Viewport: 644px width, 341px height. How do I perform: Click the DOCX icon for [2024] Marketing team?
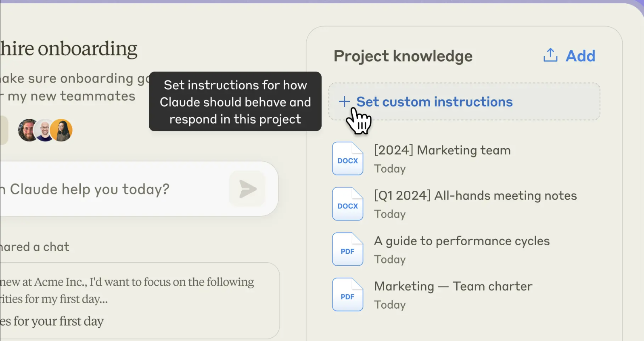coord(347,159)
